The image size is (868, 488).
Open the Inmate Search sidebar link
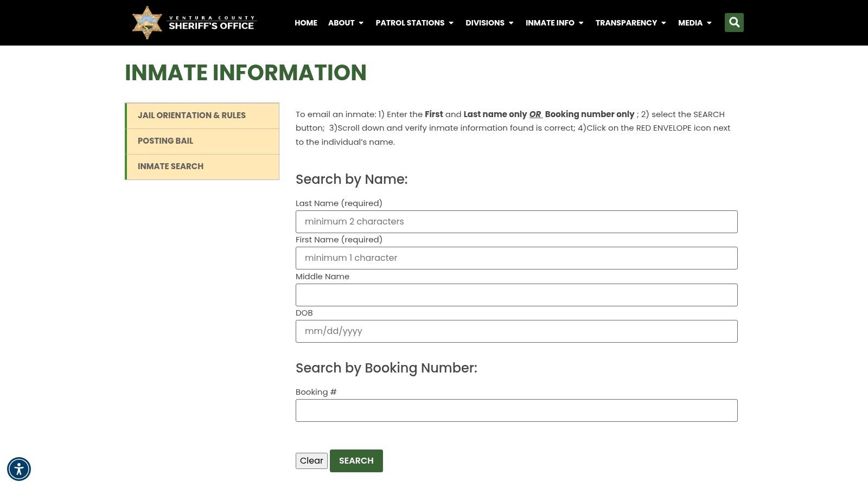tap(203, 166)
